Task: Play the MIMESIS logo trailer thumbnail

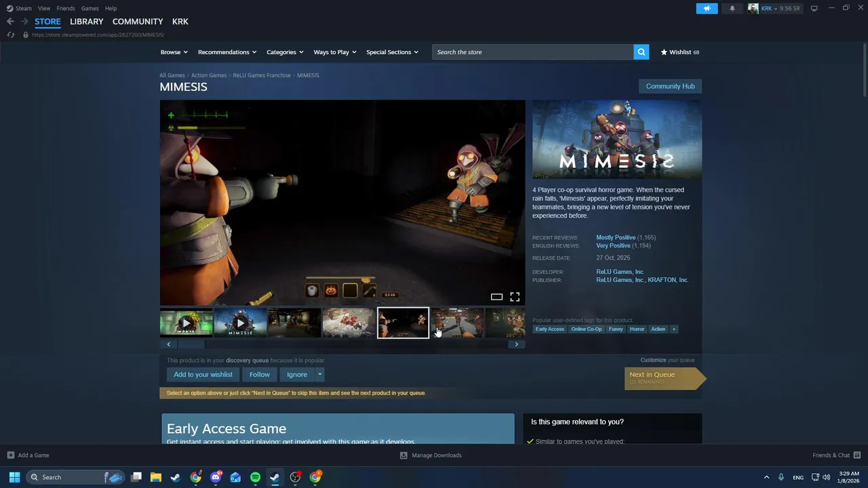Action: pyautogui.click(x=240, y=323)
